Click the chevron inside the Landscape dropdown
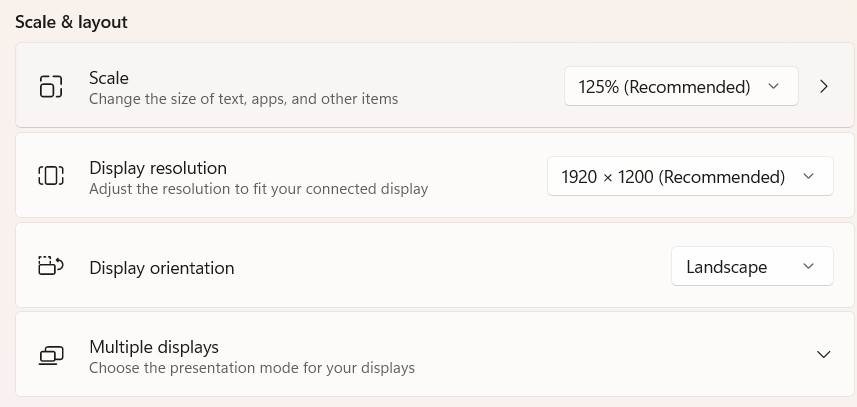This screenshot has width=857, height=407. click(808, 266)
